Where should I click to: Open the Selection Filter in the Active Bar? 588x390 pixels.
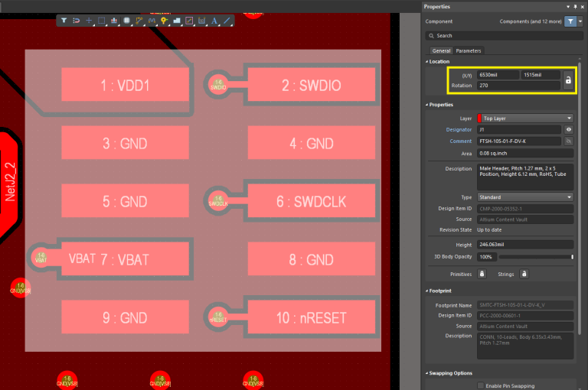point(64,21)
